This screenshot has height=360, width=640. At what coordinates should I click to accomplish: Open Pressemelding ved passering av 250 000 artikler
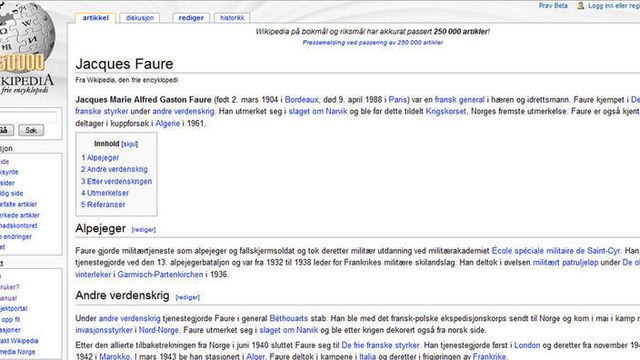tap(373, 42)
